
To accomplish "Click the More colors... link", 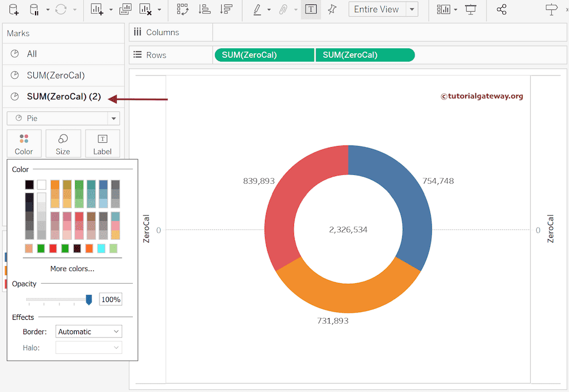I will [72, 269].
